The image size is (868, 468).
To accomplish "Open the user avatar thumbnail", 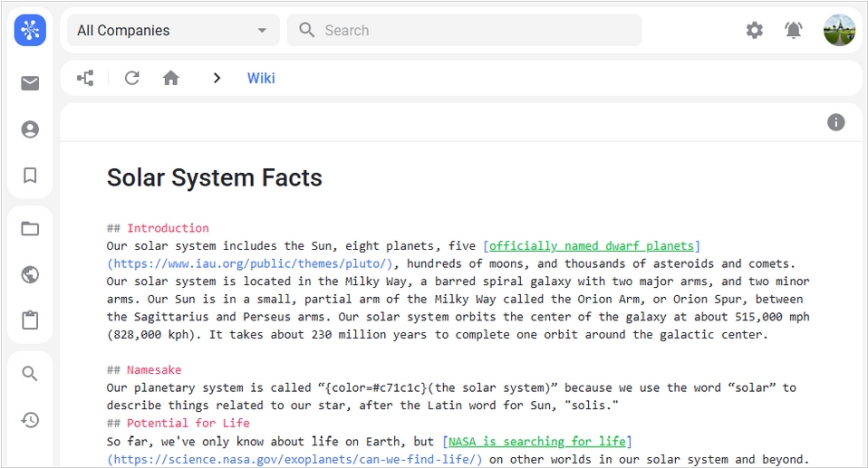I will (x=839, y=30).
